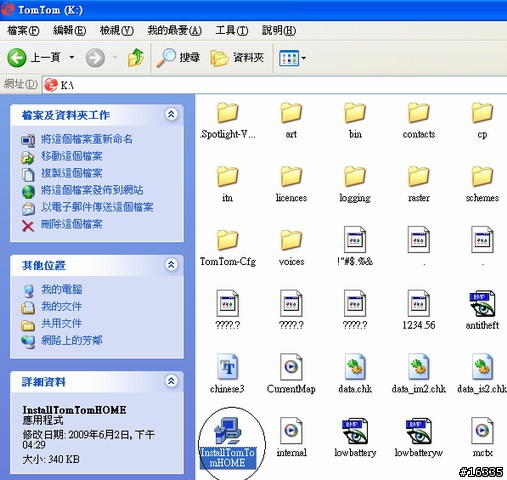This screenshot has height=480, width=507.
Task: Select the data_is2.chk file
Action: pos(482,367)
